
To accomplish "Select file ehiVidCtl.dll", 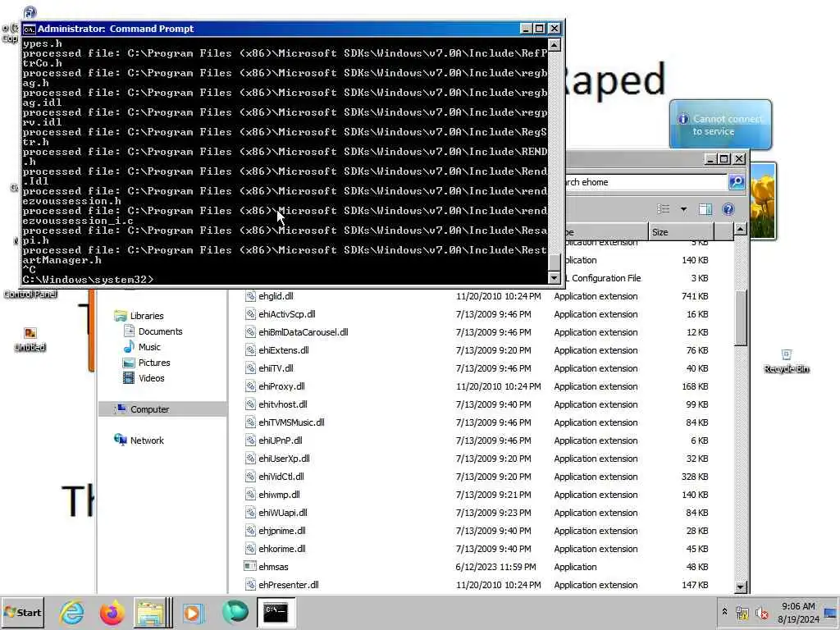I will pos(281,477).
